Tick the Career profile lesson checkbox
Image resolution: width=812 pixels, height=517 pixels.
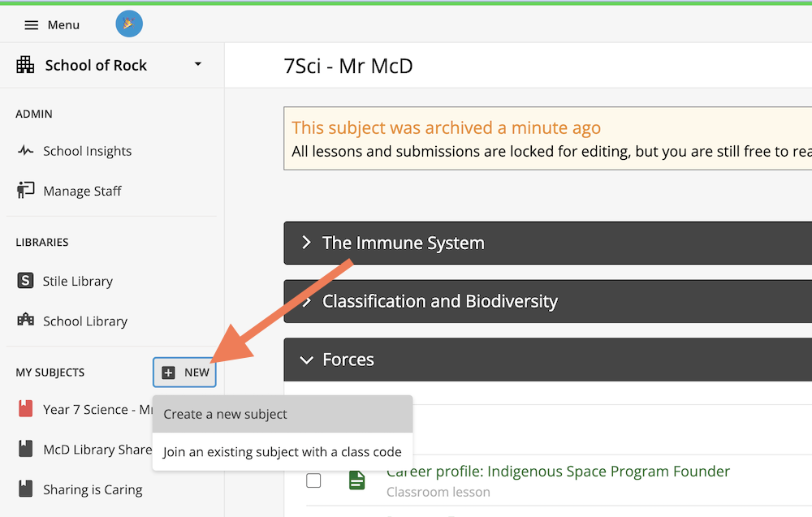(313, 480)
